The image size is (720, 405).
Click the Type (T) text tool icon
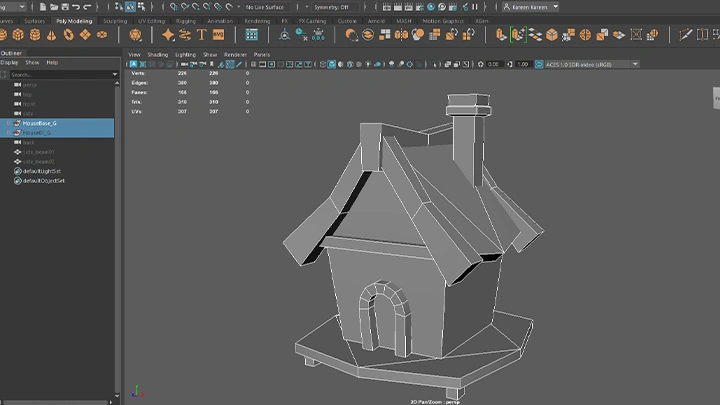(x=201, y=35)
